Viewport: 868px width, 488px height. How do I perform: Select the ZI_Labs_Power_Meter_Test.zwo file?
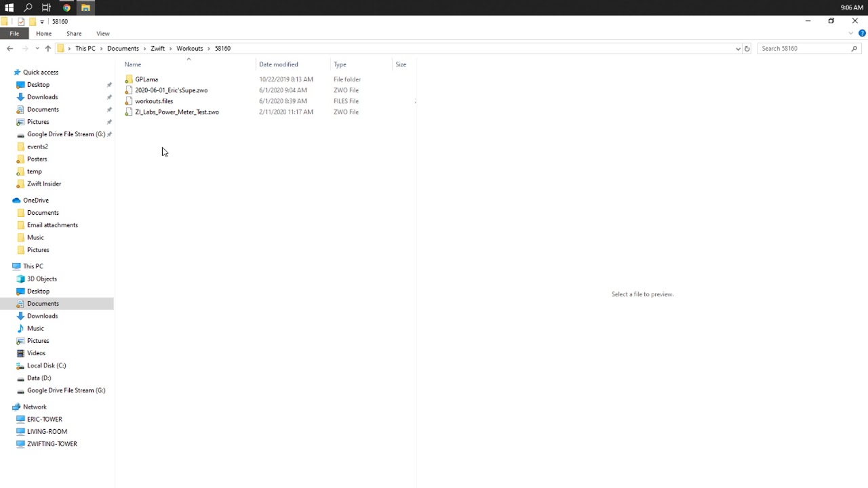coord(177,112)
